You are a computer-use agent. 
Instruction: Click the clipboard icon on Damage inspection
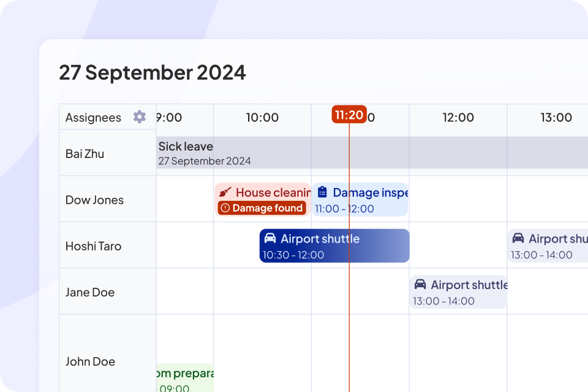point(322,192)
